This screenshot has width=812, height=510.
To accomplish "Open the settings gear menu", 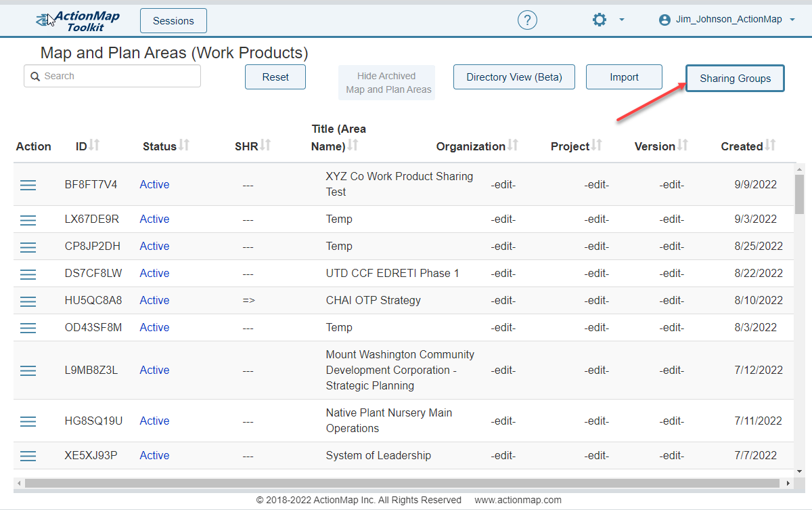I will (x=600, y=20).
